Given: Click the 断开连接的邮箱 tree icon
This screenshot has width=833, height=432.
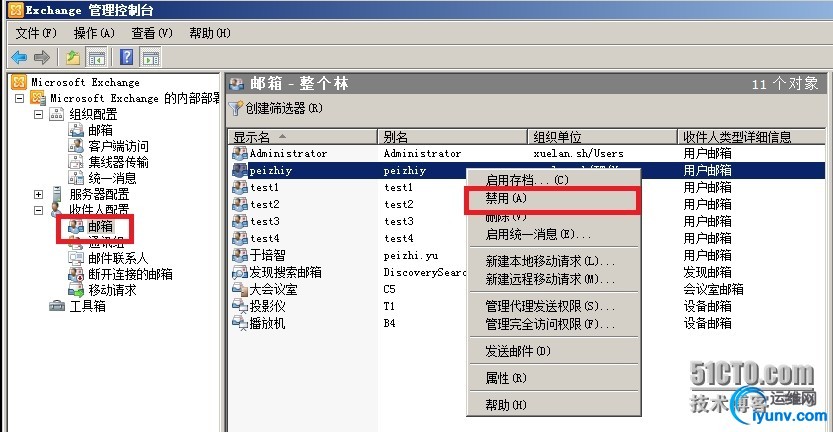Looking at the screenshot, I should coord(76,274).
